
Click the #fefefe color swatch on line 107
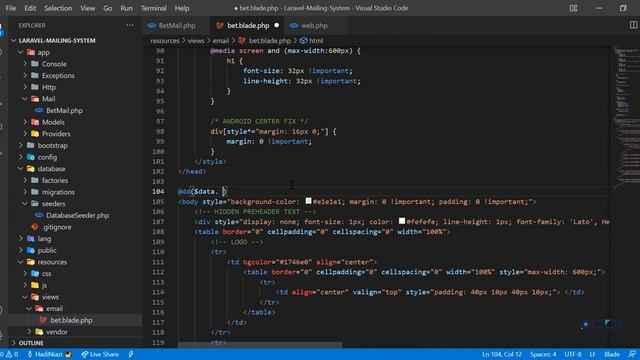click(x=402, y=221)
